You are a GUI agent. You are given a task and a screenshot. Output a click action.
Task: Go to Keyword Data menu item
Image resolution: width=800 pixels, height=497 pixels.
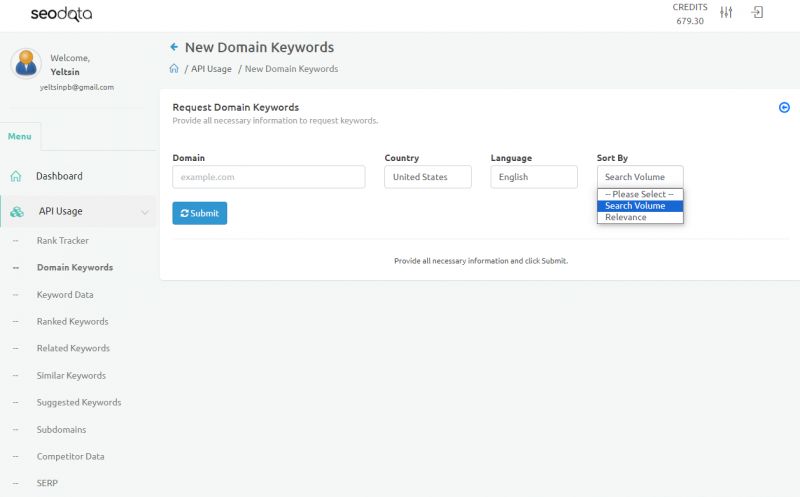tap(65, 295)
